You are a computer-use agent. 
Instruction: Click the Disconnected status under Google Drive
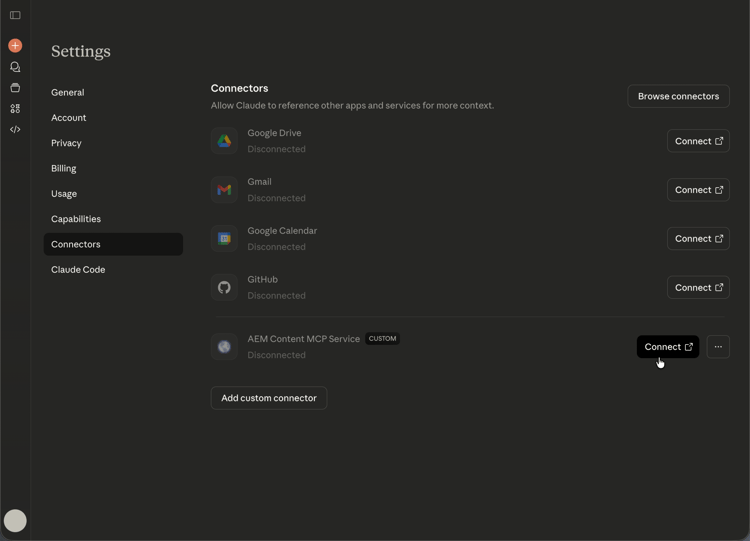click(x=276, y=149)
